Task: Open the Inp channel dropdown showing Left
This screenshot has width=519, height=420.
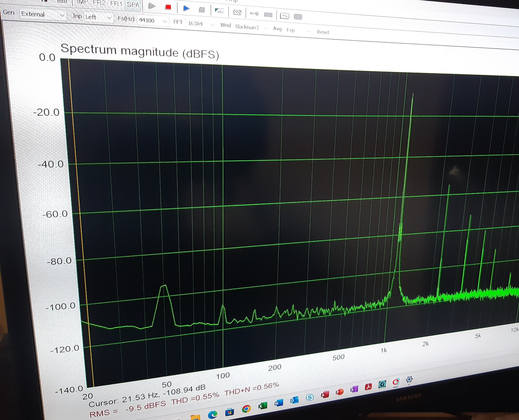Action: tap(99, 17)
